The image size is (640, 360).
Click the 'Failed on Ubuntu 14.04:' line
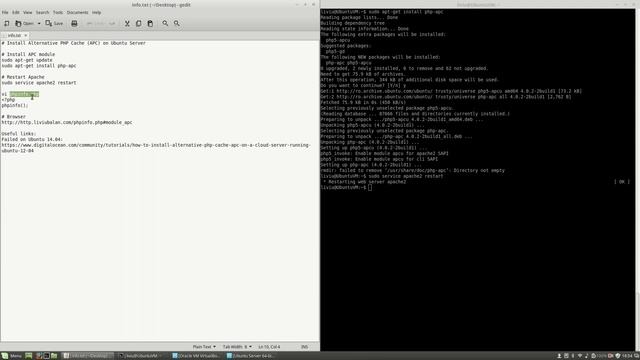32,139
